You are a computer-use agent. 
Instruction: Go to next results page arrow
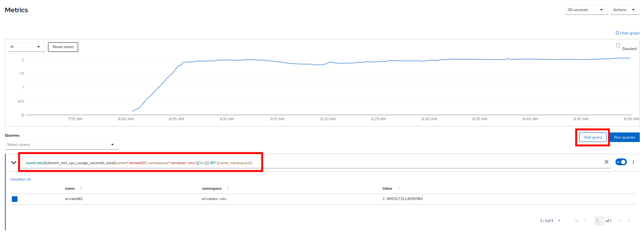pyautogui.click(x=620, y=221)
